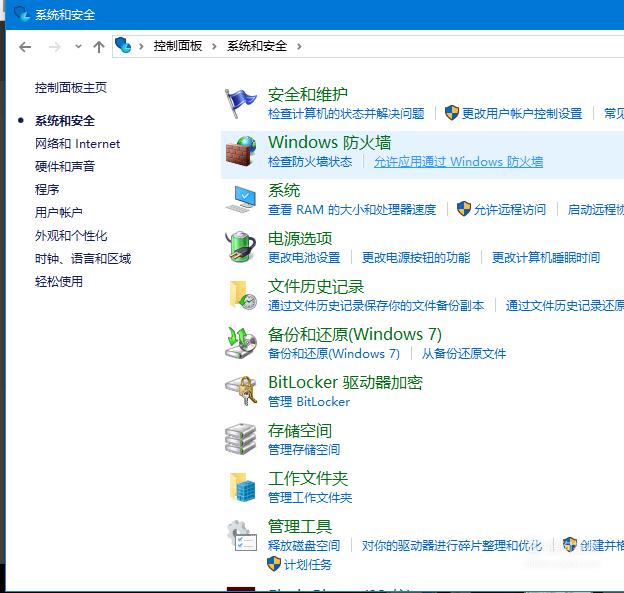Open the File History folder icon
Image resolution: width=624 pixels, height=593 pixels.
(x=242, y=295)
